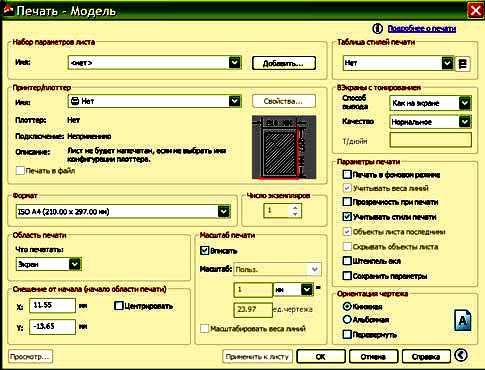Open the 'Подробнее о печати' link
This screenshot has height=370, width=485.
[x=422, y=29]
